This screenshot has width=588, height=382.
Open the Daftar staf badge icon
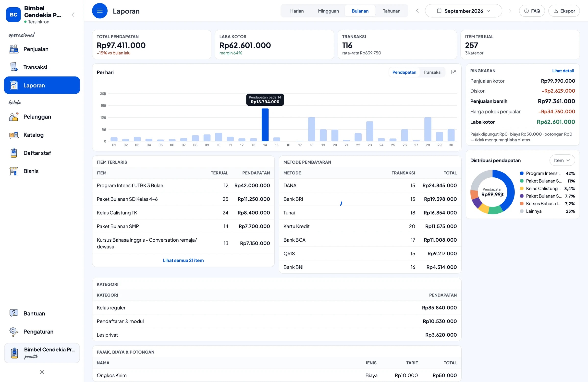point(13,153)
